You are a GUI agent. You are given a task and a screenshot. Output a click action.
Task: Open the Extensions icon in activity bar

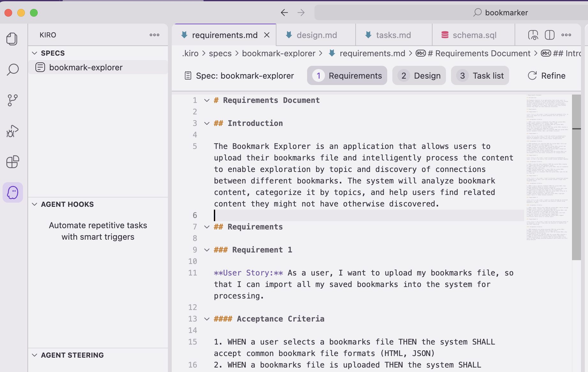pyautogui.click(x=12, y=162)
